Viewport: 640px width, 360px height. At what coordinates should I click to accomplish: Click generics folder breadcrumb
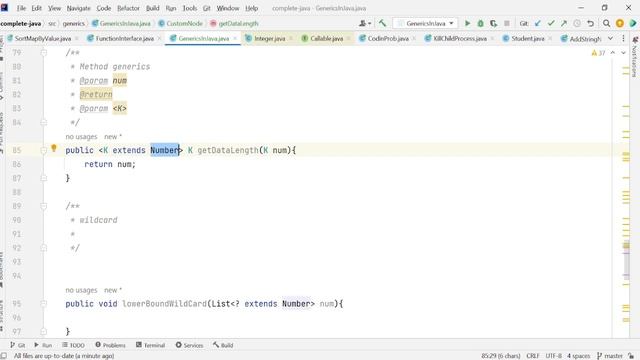click(x=73, y=24)
